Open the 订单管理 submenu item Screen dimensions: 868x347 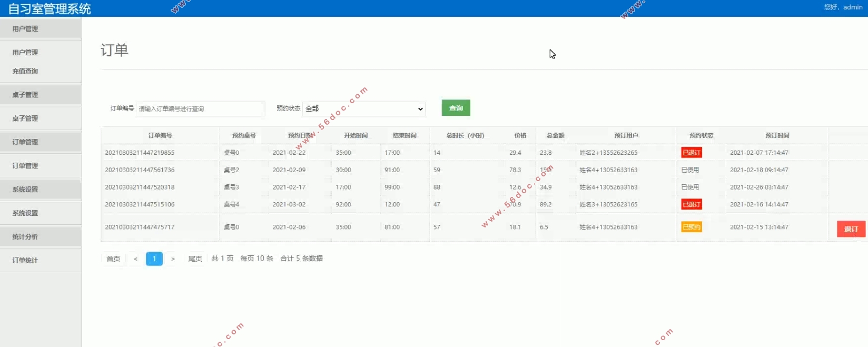click(x=25, y=166)
